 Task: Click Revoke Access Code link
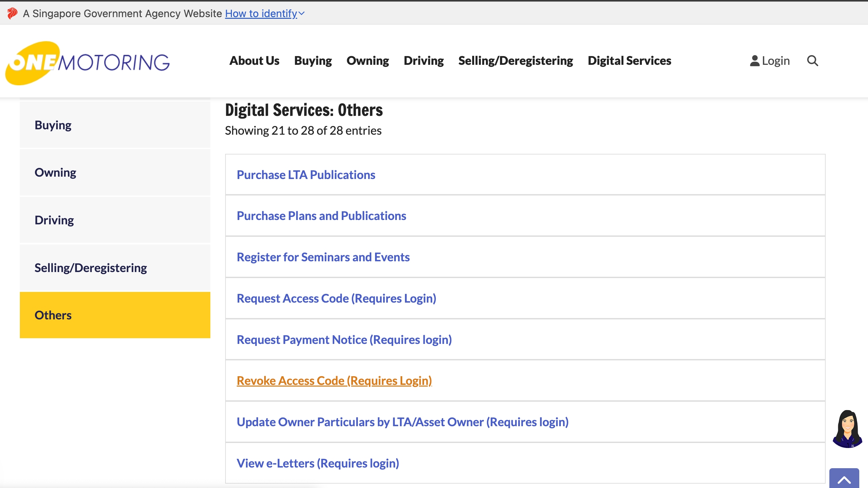click(334, 381)
